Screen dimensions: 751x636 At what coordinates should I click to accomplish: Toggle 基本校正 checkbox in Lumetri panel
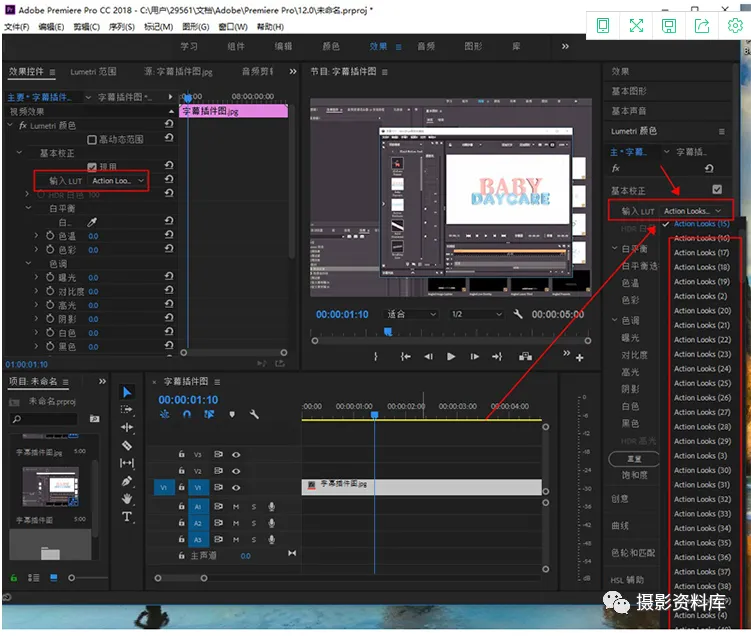tap(717, 189)
